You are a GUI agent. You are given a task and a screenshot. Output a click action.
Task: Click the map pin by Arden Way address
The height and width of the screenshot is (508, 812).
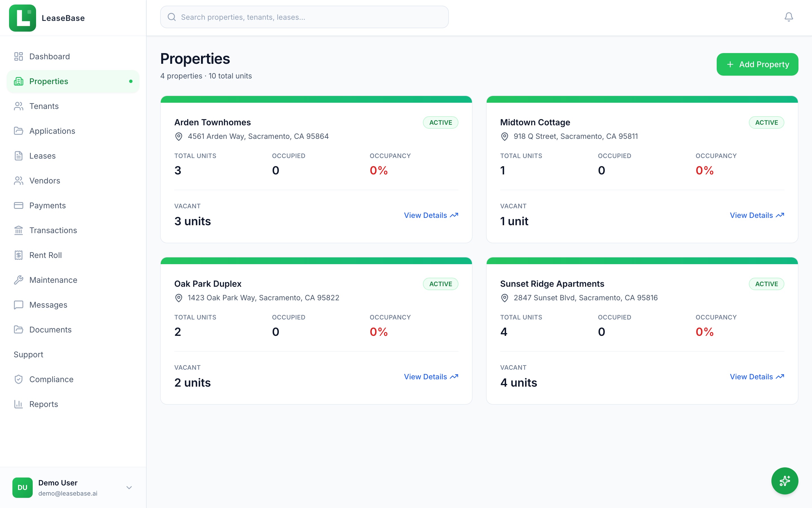pyautogui.click(x=178, y=136)
